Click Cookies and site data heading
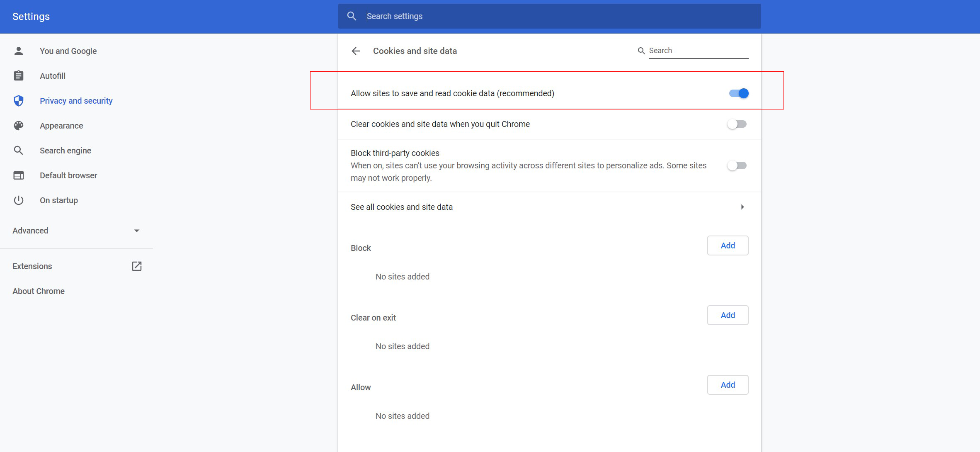980x452 pixels. (415, 51)
